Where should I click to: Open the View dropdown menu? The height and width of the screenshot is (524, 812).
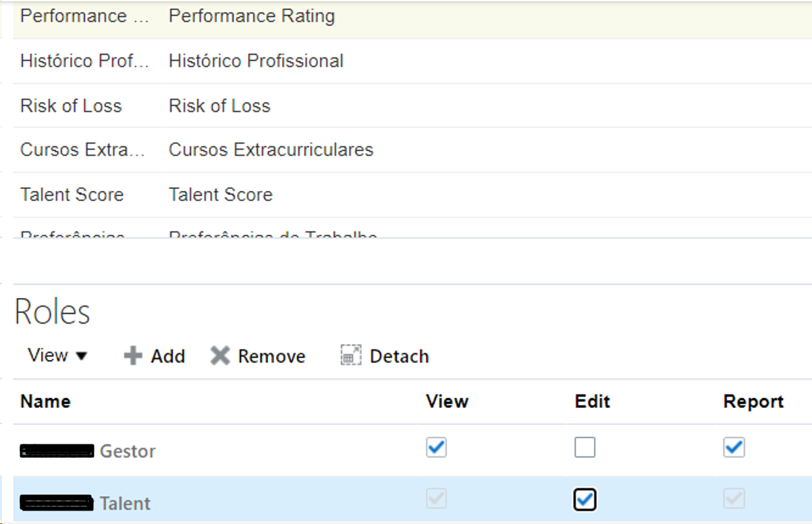[x=57, y=355]
